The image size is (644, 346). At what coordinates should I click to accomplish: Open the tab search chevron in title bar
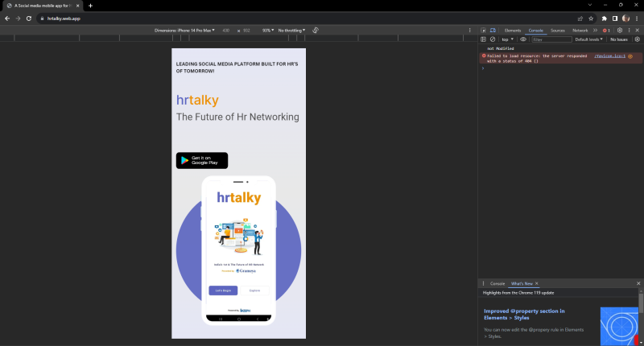[590, 5]
